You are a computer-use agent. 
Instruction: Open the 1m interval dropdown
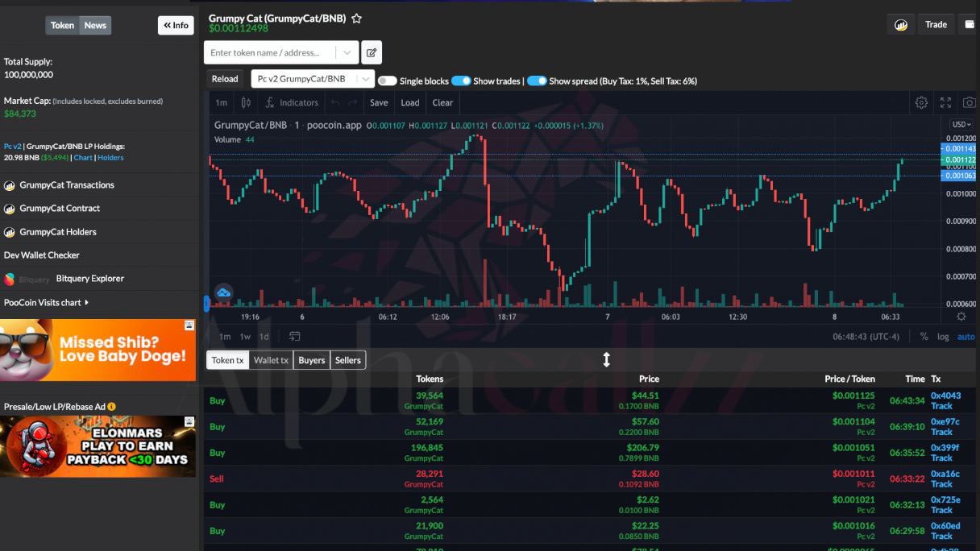click(221, 102)
